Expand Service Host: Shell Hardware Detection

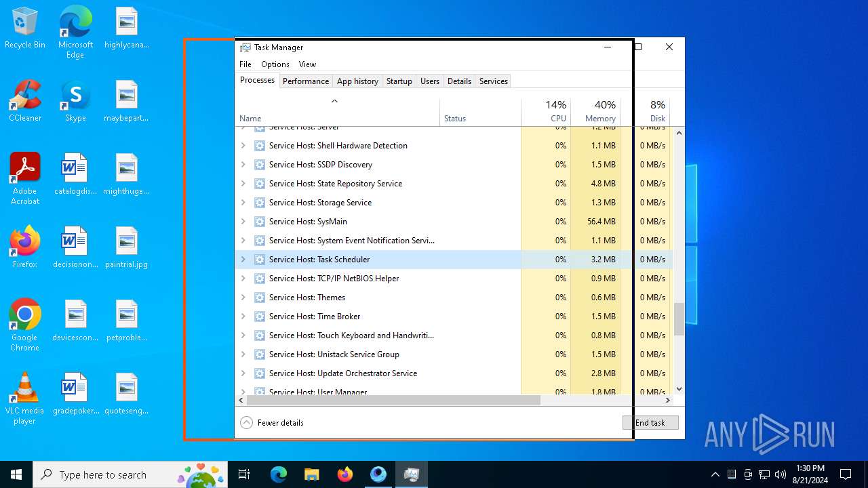(243, 146)
